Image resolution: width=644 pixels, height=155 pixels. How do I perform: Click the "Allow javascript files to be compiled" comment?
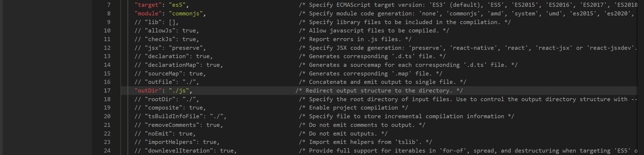coord(374,31)
